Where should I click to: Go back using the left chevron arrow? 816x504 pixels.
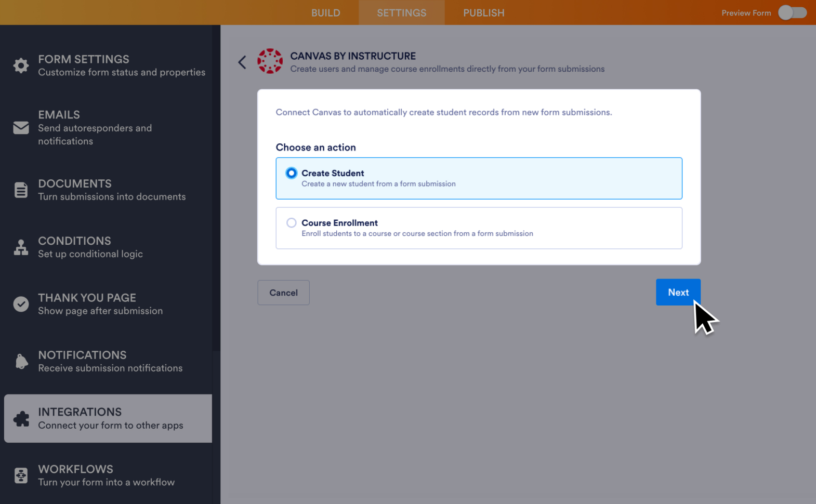tap(242, 62)
